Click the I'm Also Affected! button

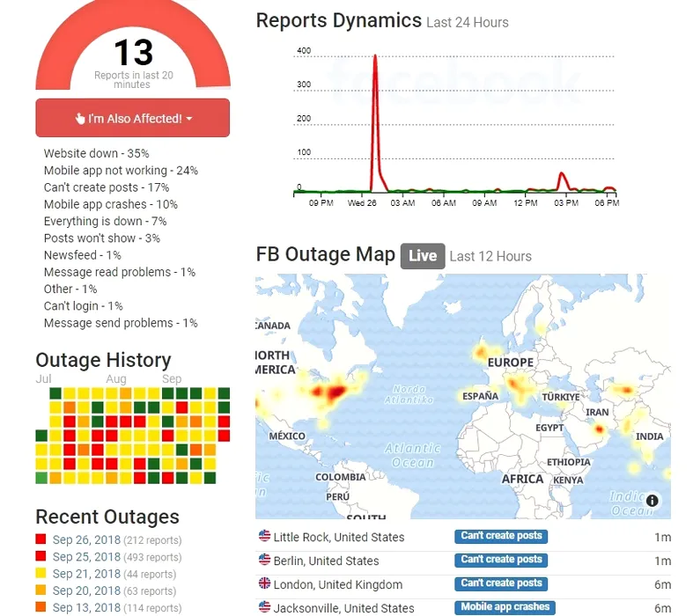[133, 118]
